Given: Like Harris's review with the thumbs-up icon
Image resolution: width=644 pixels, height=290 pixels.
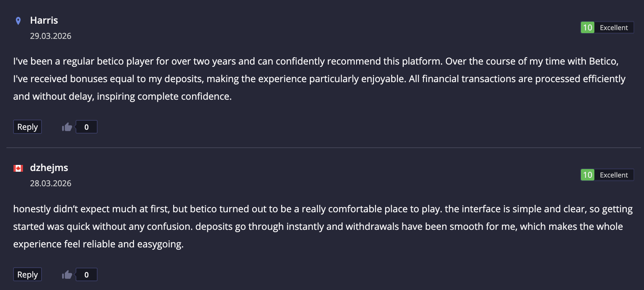Looking at the screenshot, I should pos(67,127).
